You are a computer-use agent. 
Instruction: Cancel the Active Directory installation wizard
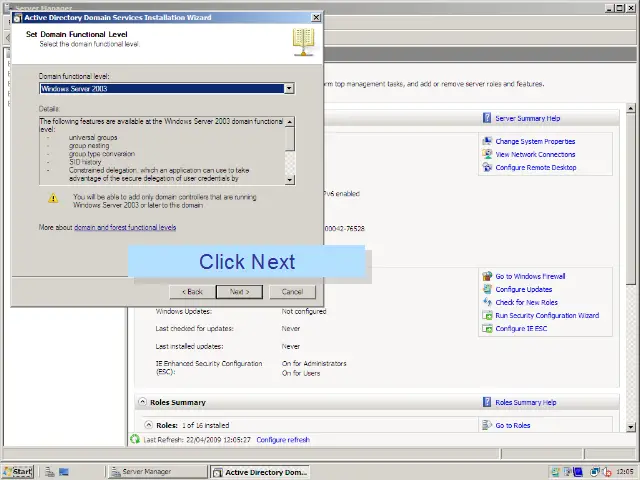click(292, 292)
